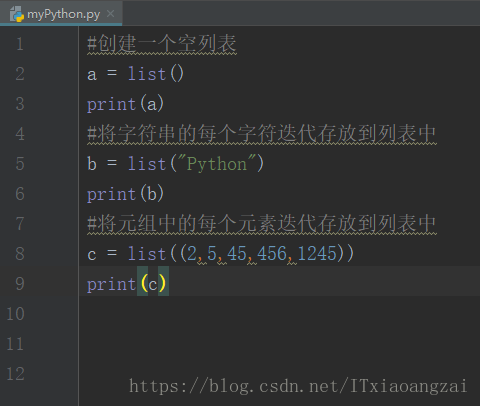Viewport: 480px width, 406px height.
Task: Click line number 8 in the gutter
Action: pyautogui.click(x=20, y=254)
